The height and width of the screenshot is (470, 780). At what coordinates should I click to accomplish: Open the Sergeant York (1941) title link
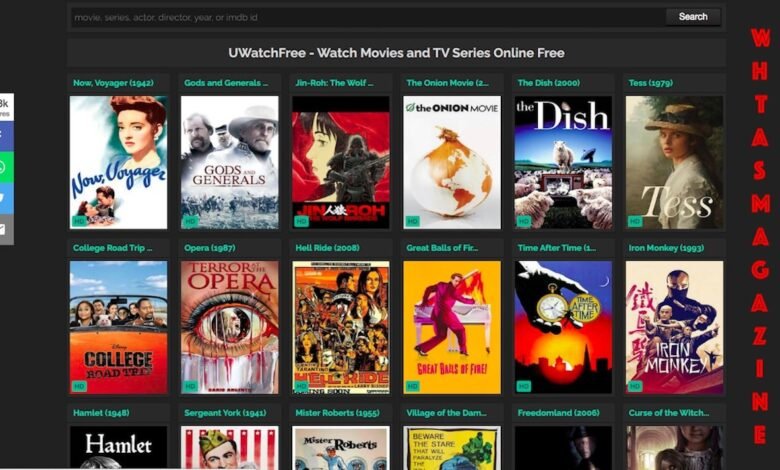point(225,413)
